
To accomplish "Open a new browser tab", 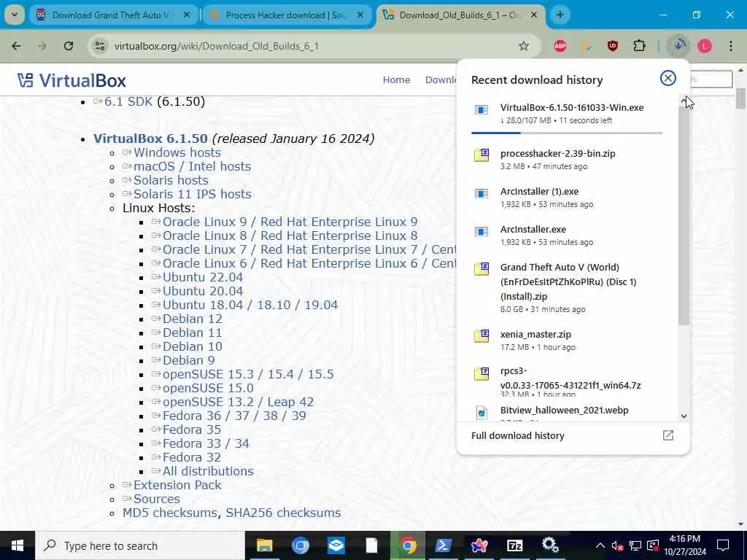I will click(560, 15).
